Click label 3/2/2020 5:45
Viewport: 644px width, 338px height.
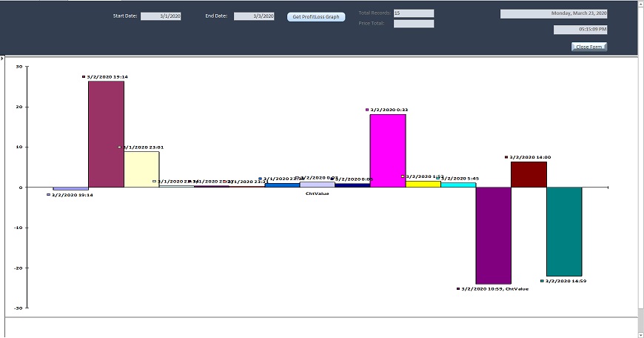pyautogui.click(x=460, y=179)
